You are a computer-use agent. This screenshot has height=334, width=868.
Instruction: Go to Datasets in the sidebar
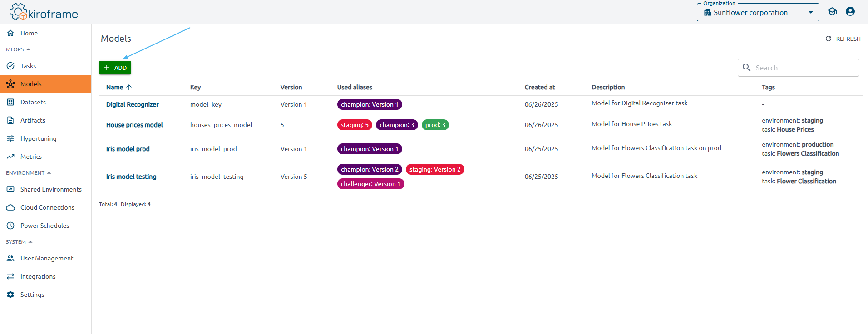coord(33,102)
